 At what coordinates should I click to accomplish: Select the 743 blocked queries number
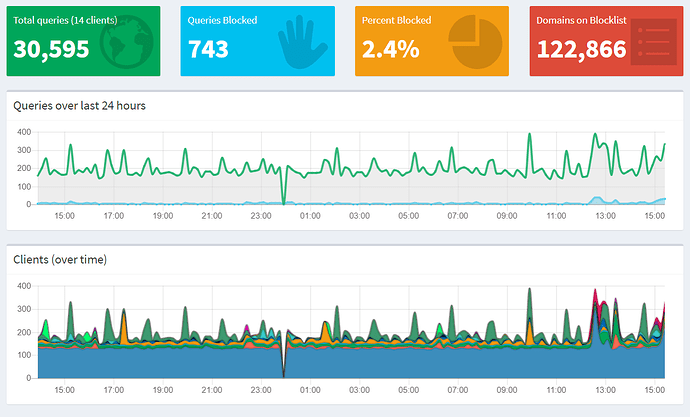pyautogui.click(x=208, y=49)
